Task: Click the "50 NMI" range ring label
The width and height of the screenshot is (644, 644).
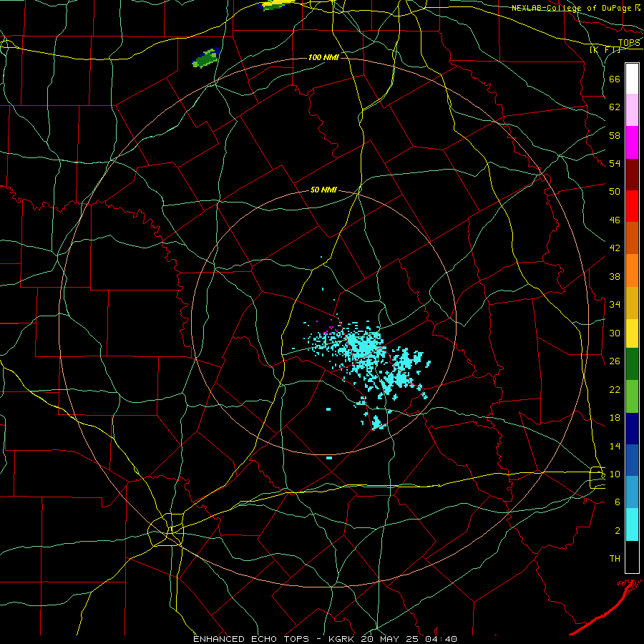Action: 323,190
